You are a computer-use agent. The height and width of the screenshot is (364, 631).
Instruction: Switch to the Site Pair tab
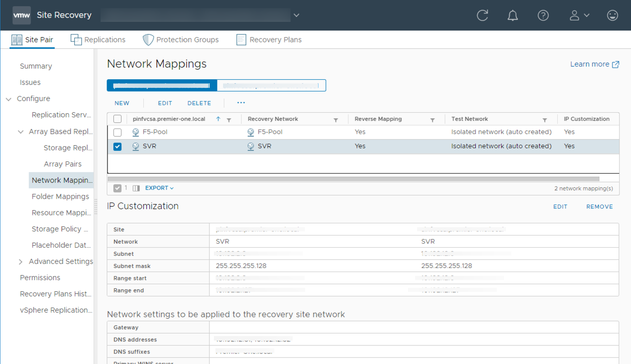[x=32, y=40]
